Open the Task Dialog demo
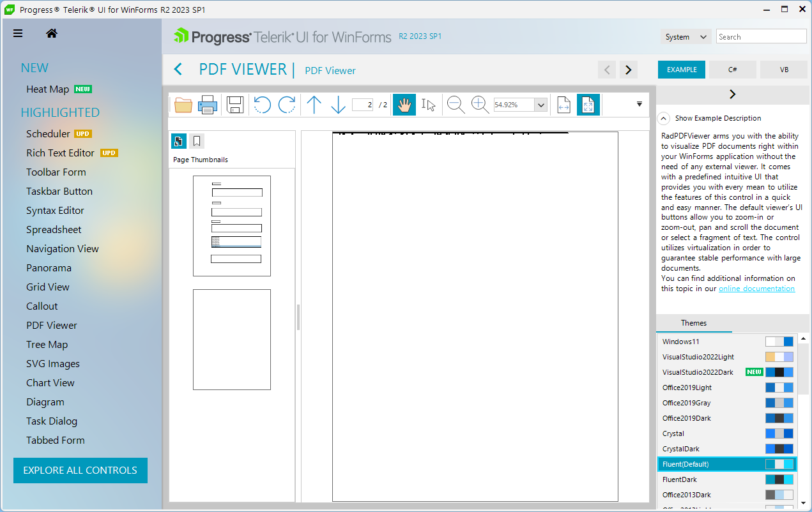The image size is (812, 512). click(52, 421)
